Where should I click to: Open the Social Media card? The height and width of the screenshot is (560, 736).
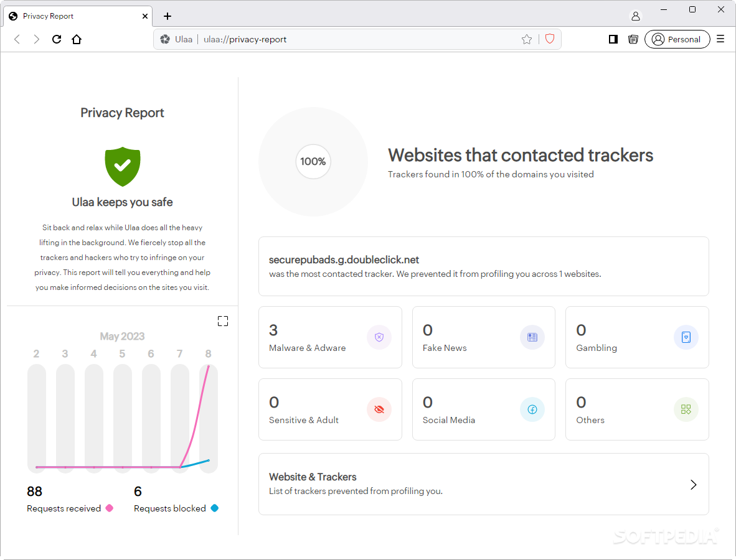coord(483,409)
